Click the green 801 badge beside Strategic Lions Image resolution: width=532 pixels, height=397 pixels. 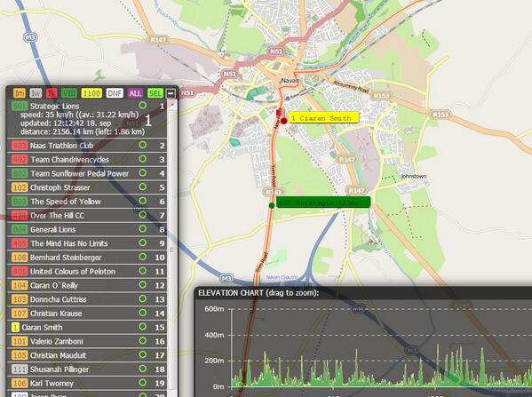click(x=20, y=107)
